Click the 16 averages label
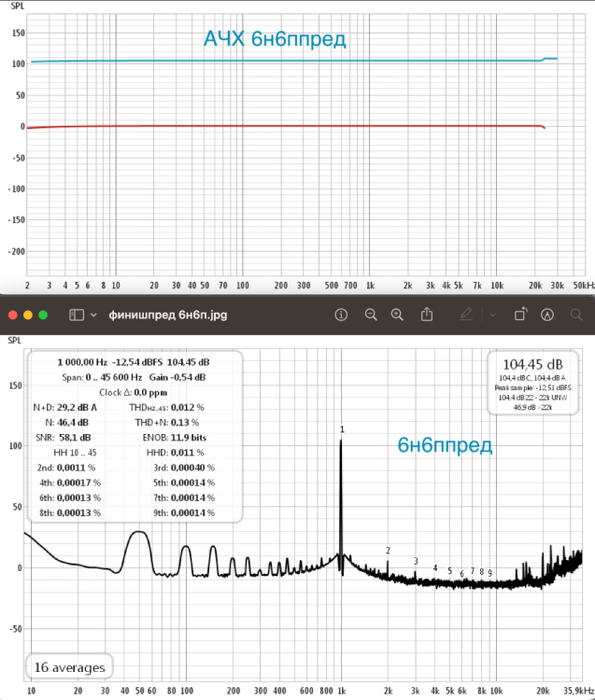The width and height of the screenshot is (595, 700). 68,667
